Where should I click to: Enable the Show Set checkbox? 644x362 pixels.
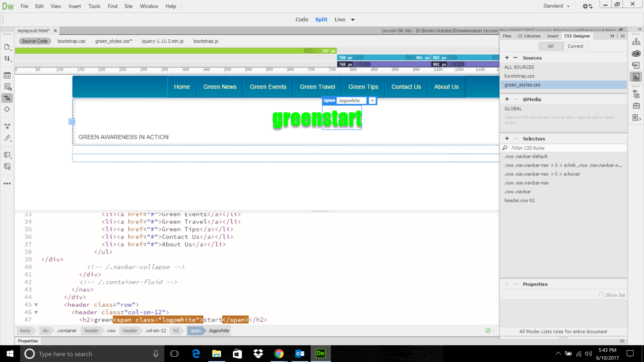coord(602,295)
